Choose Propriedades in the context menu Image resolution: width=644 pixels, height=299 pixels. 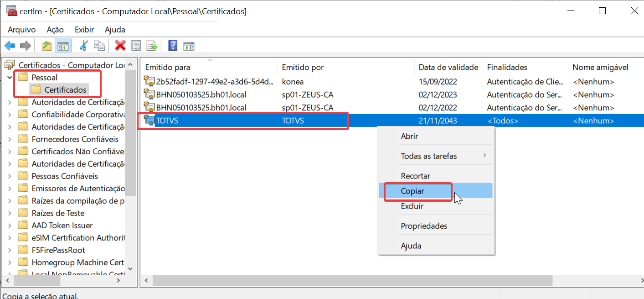[436, 226]
